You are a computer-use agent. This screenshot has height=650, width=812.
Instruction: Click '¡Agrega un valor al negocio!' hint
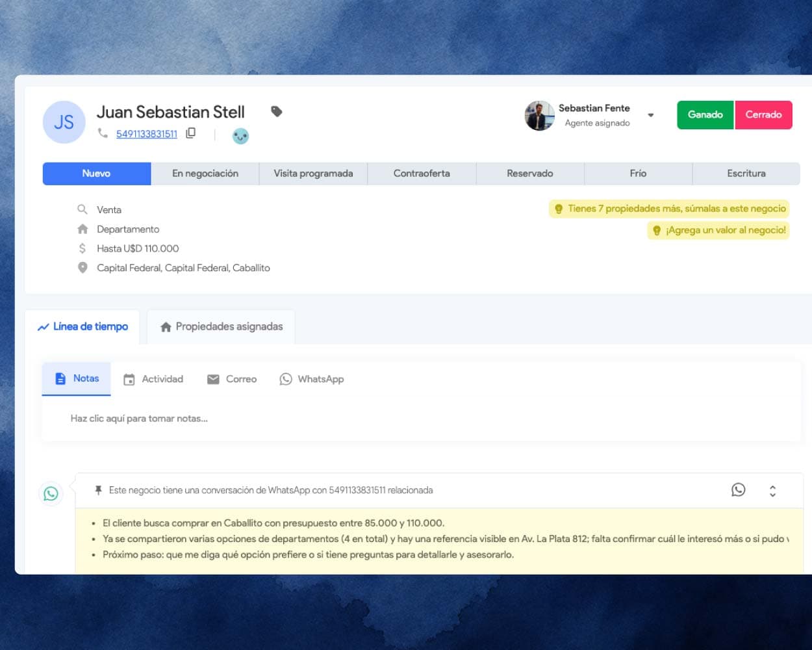coord(718,230)
